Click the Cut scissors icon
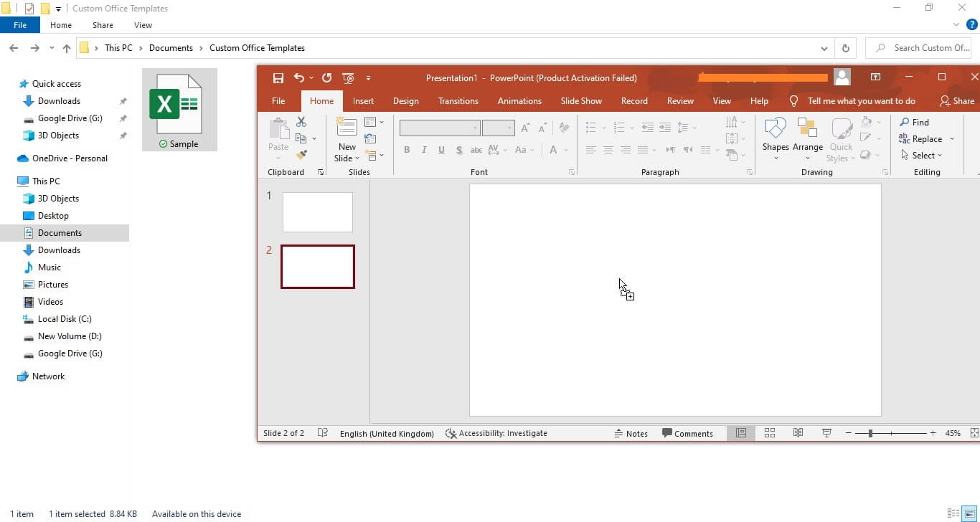 pyautogui.click(x=301, y=121)
